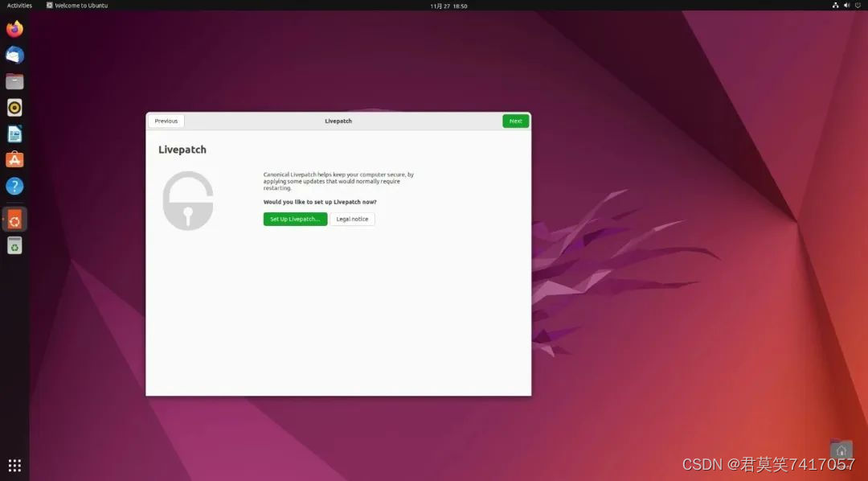Click the Livepatch title in header bar

point(338,121)
